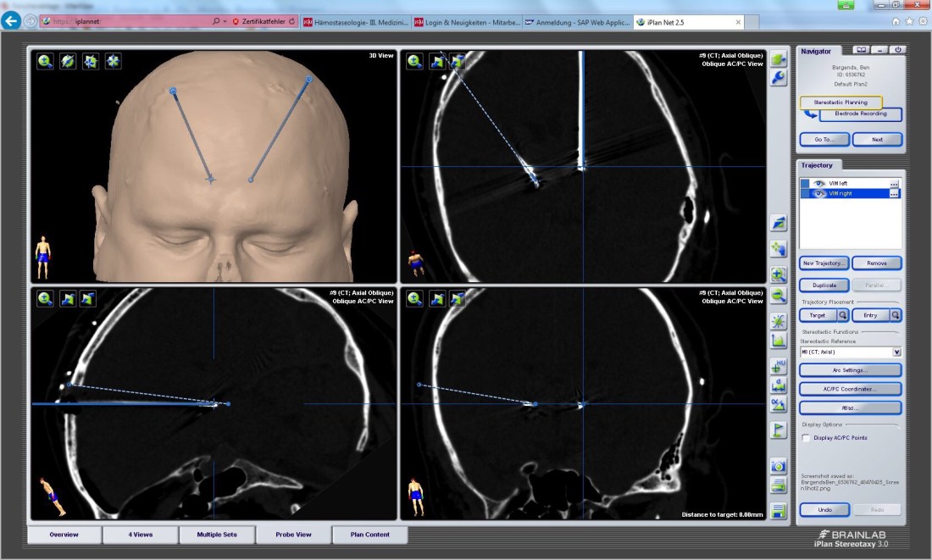Toggle visibility of VIM left trajectory
This screenshot has width=932, height=560.
tap(819, 183)
